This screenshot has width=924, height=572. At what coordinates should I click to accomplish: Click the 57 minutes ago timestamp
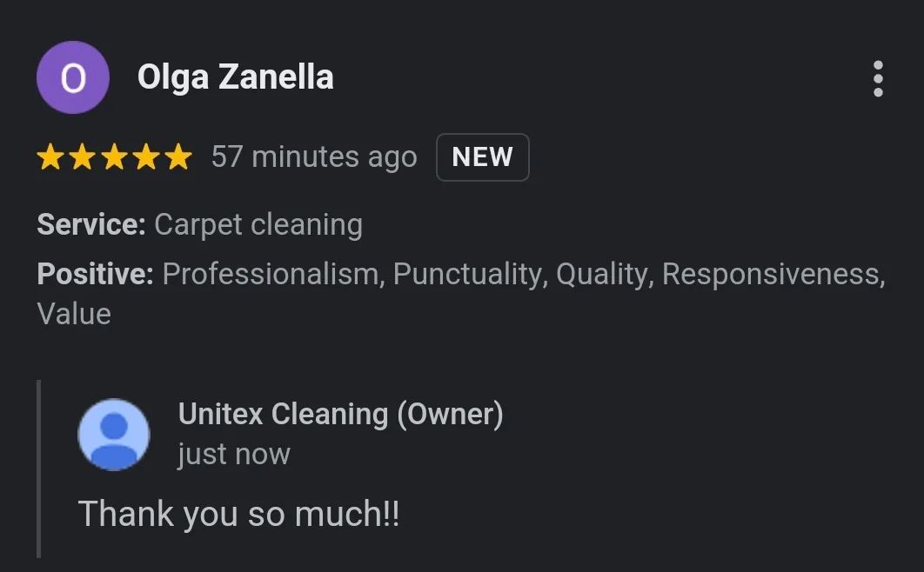[x=314, y=157]
